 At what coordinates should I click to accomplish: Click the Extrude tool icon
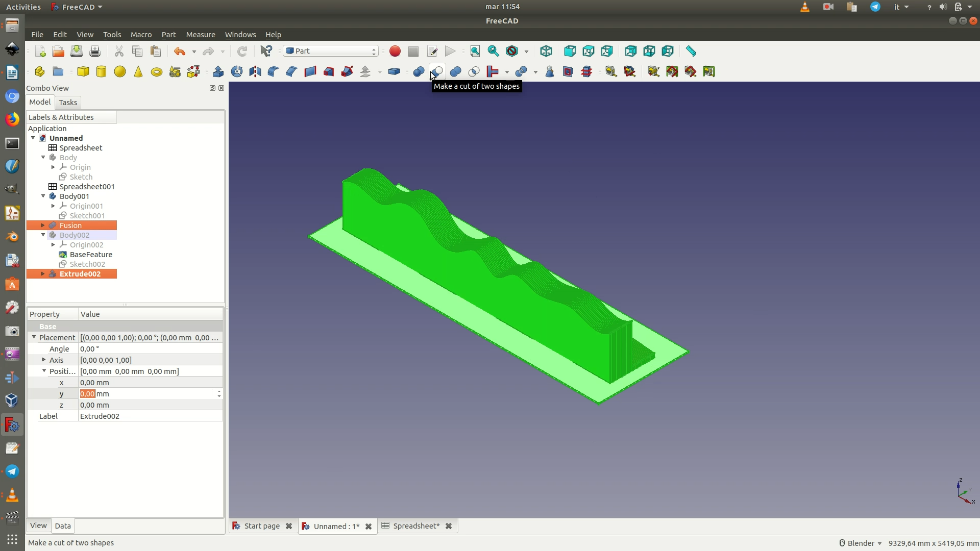point(218,72)
